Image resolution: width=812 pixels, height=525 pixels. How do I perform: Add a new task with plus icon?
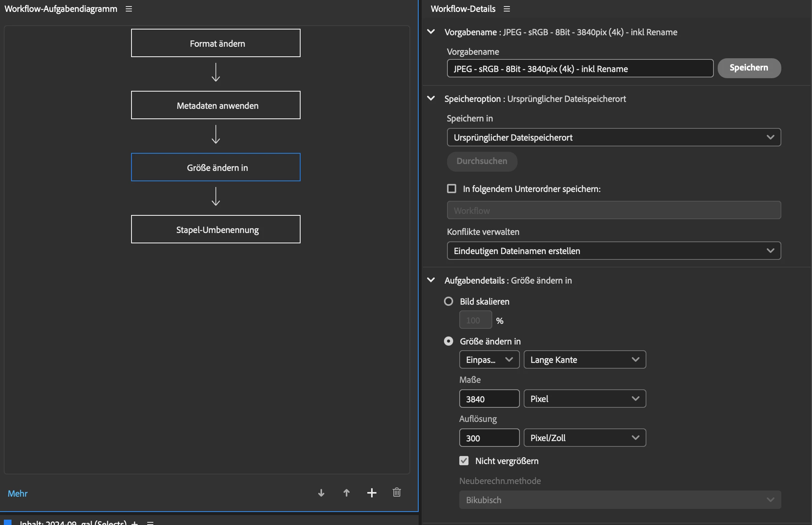tap(371, 493)
